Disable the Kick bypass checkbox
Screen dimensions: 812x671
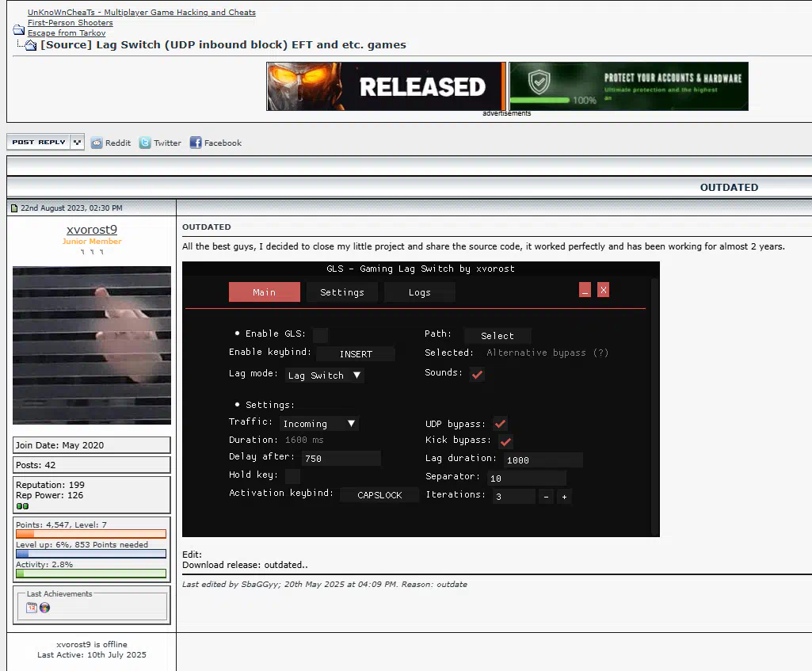[506, 441]
